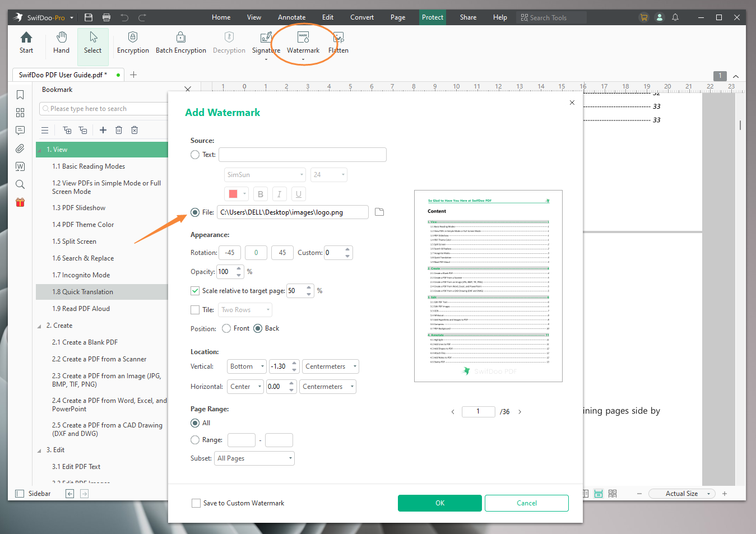Click the gift box icon
Image resolution: width=756 pixels, height=534 pixels.
(x=20, y=202)
